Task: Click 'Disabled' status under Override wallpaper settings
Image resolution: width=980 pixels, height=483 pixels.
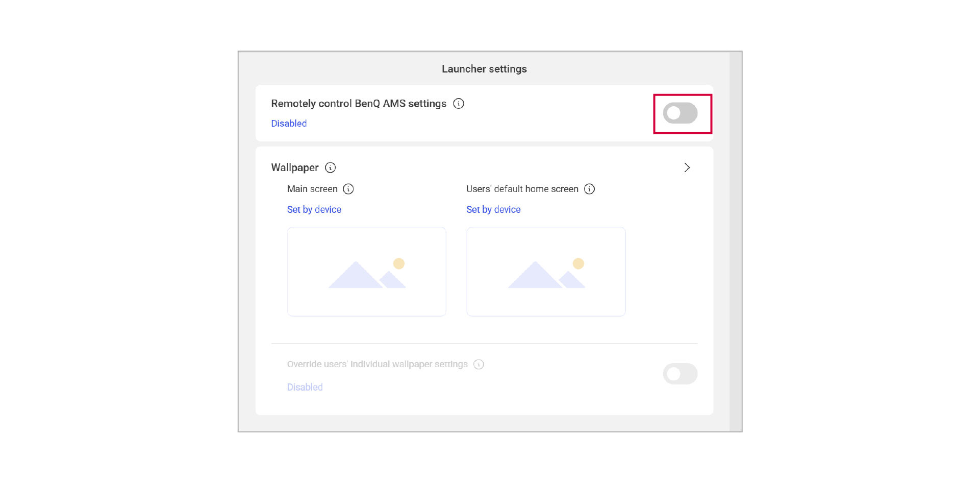Action: (x=305, y=387)
